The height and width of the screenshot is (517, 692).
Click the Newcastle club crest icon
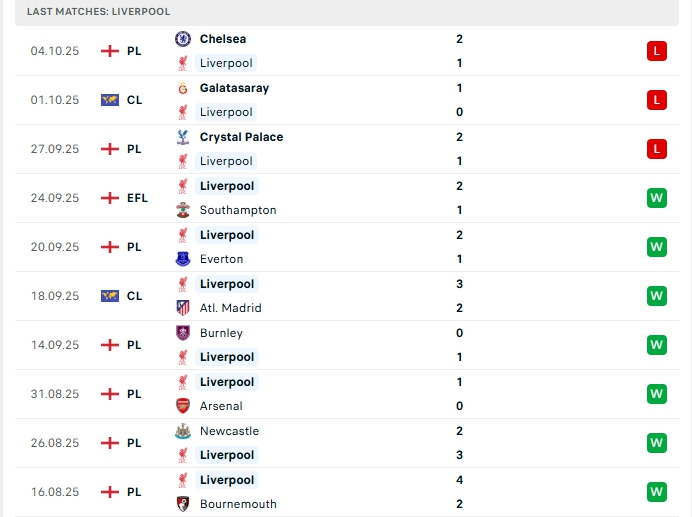(x=183, y=431)
